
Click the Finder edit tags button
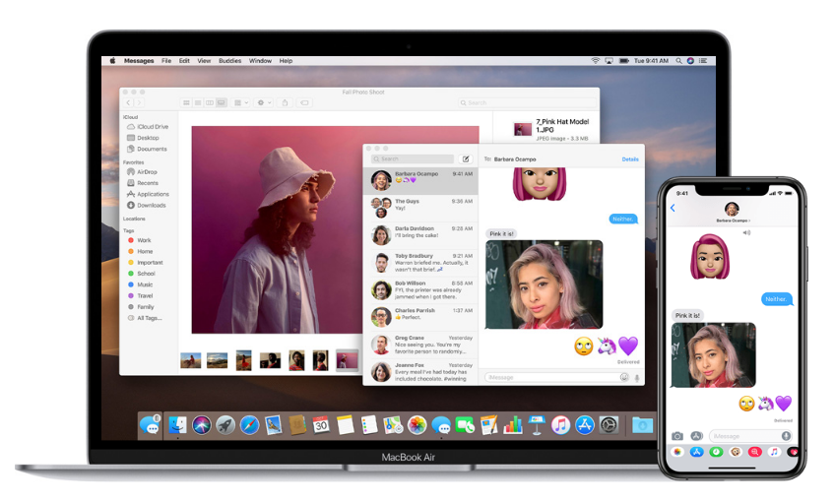click(x=304, y=102)
